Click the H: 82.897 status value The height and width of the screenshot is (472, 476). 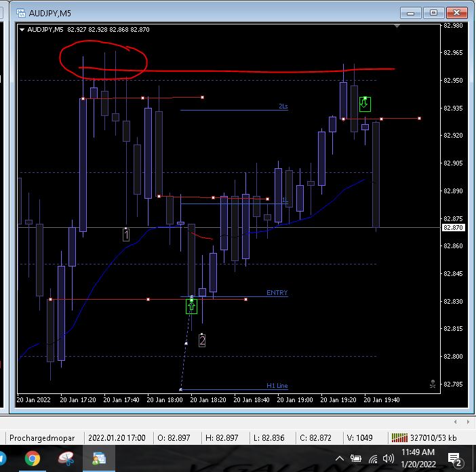coord(222,437)
